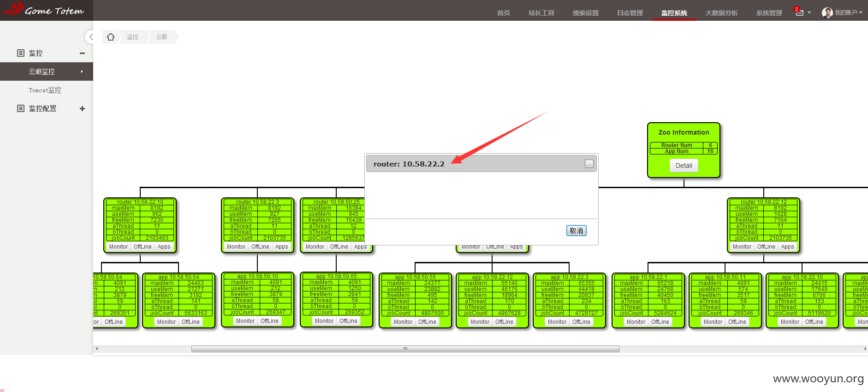Set app 10.58.50.11 OffLine
The height and width of the screenshot is (392, 868).
737,322
